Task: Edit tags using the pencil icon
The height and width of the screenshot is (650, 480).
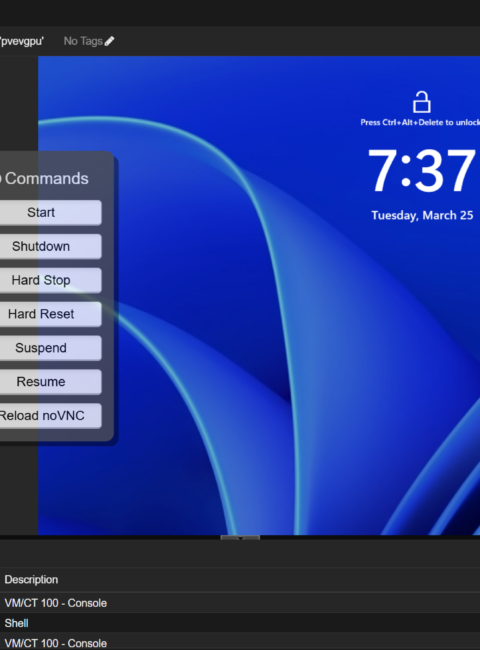Action: (x=109, y=41)
